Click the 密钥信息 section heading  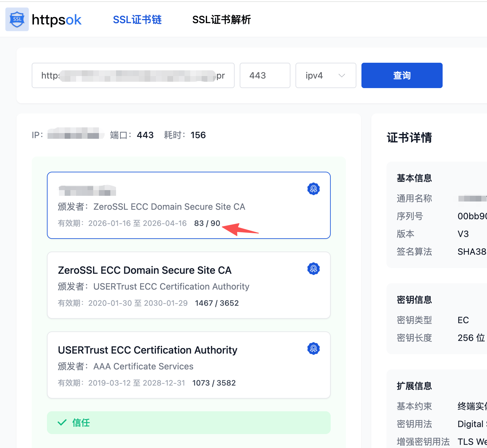tap(414, 300)
